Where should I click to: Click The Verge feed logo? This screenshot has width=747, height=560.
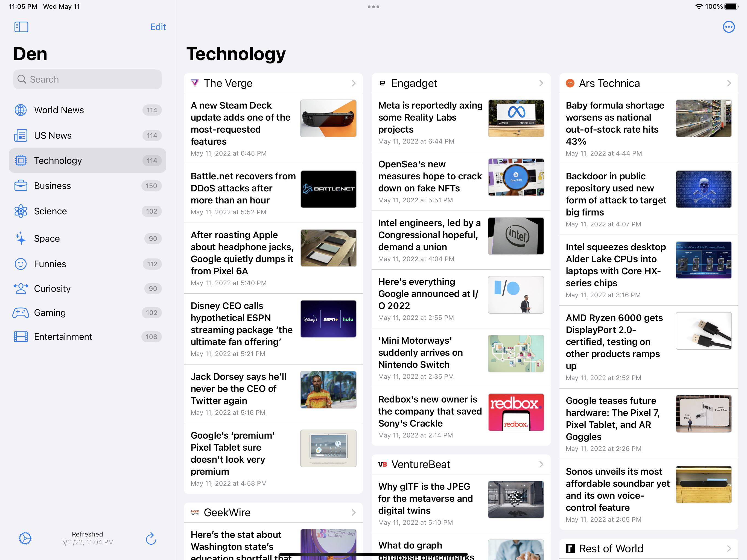coord(195,83)
